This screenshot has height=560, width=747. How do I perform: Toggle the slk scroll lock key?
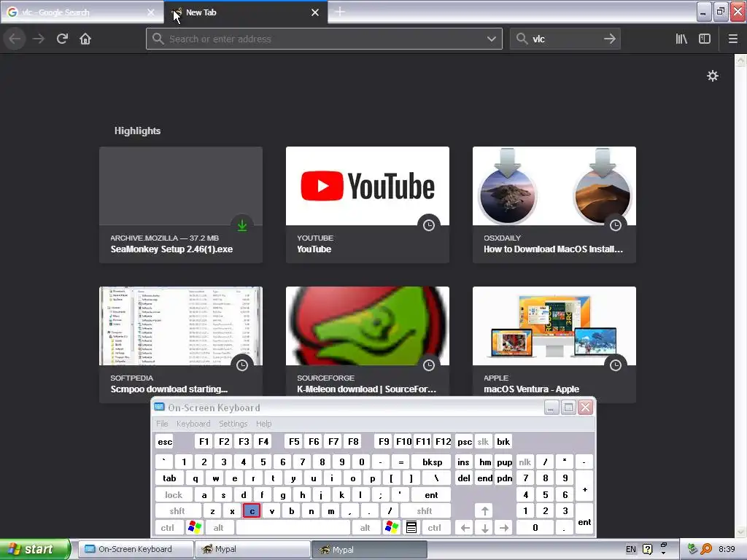[483, 441]
